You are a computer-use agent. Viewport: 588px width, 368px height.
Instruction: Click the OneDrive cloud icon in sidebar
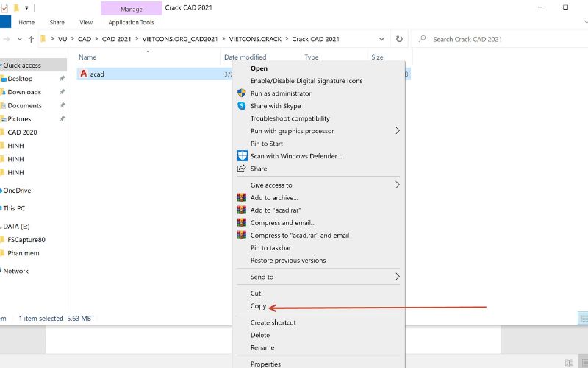(x=2, y=191)
